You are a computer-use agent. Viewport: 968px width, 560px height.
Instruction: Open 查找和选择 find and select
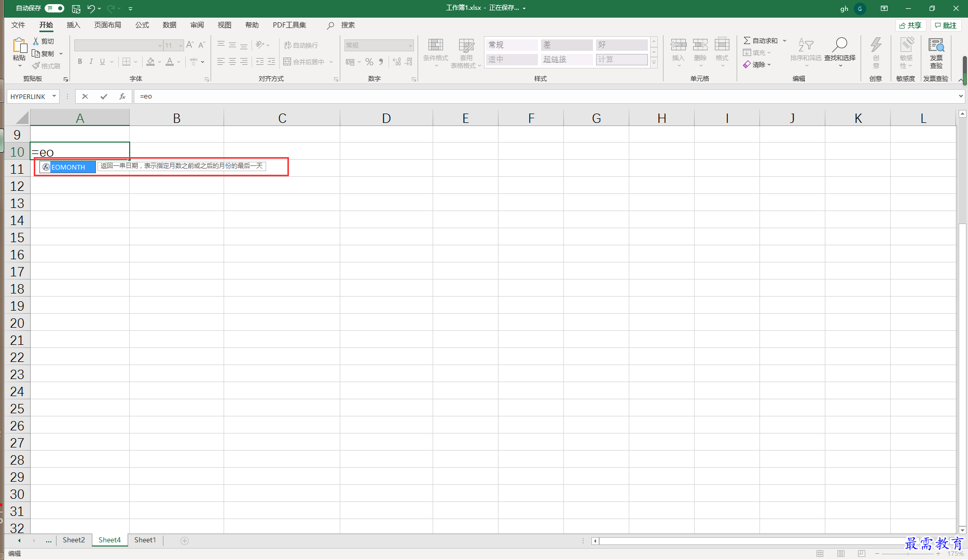tap(840, 51)
